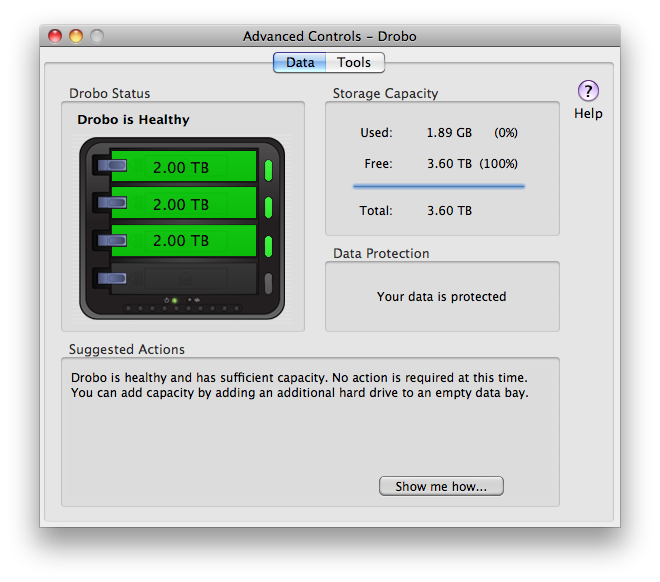This screenshot has width=660, height=582.
Task: Click the top 2.00 TB drive bay
Action: click(183, 167)
